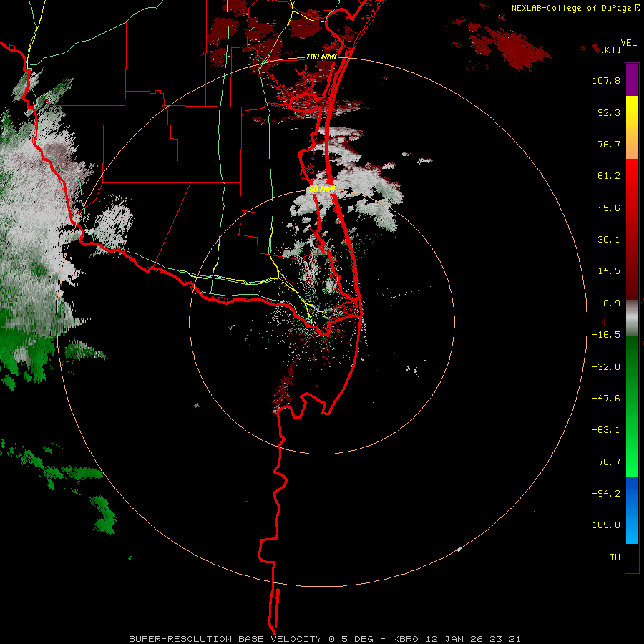Click the [KT] units label
644x644 pixels.
610,49
